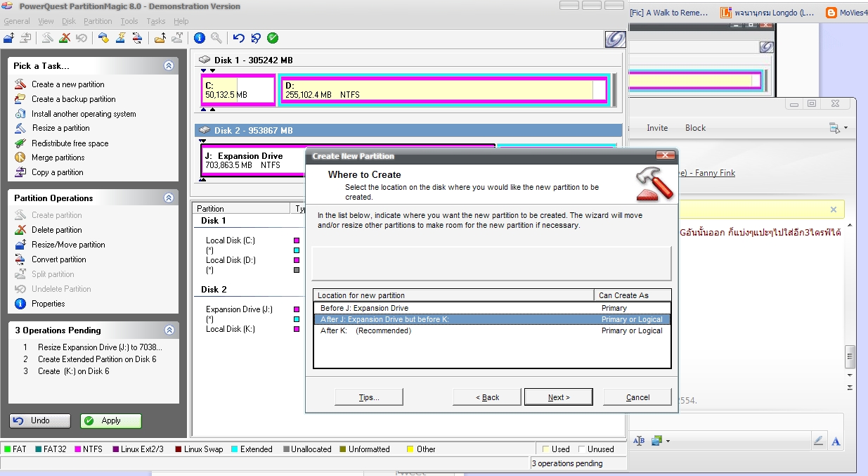Image resolution: width=868 pixels, height=476 pixels.
Task: Click the Tips button in the wizard
Action: tap(369, 397)
